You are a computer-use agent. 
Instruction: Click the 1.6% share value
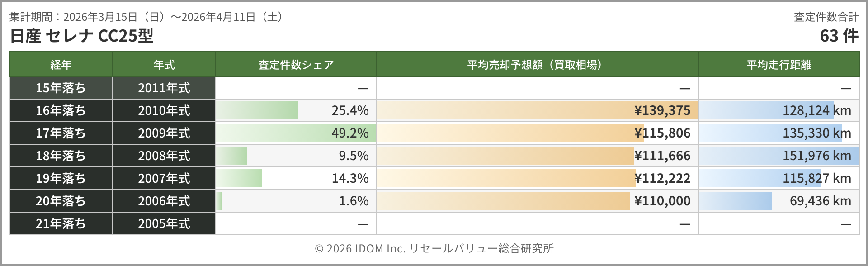354,201
